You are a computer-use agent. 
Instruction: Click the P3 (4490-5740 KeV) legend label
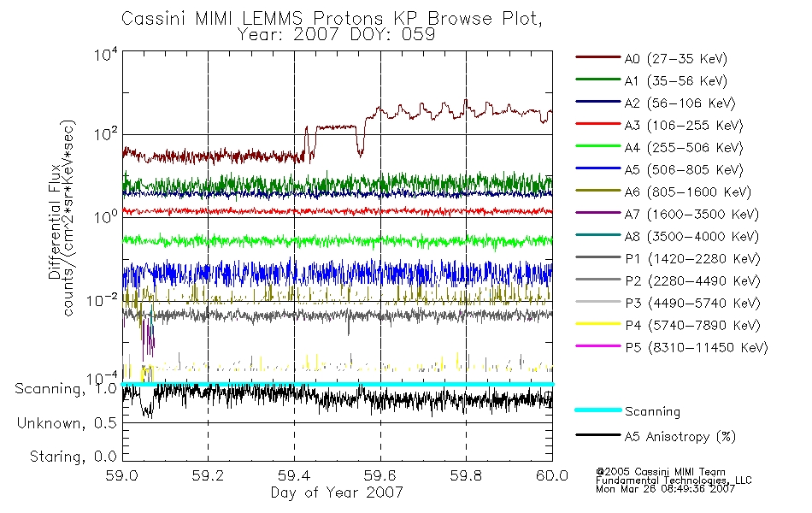[692, 304]
